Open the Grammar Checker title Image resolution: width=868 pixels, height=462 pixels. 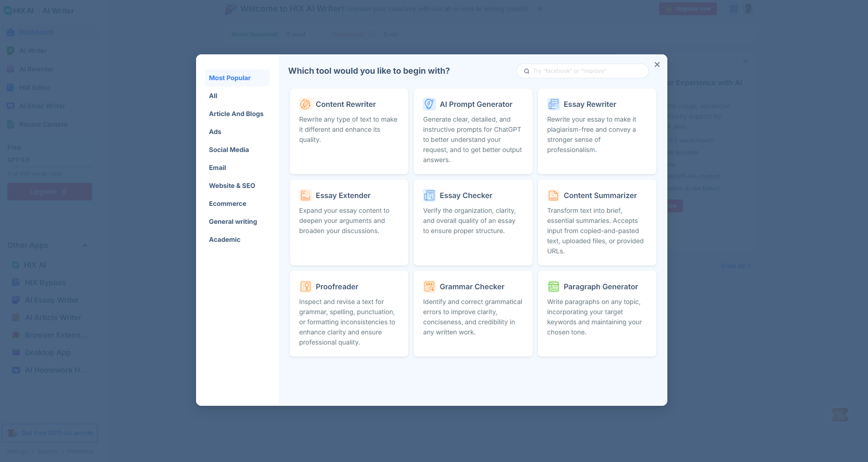(x=472, y=287)
